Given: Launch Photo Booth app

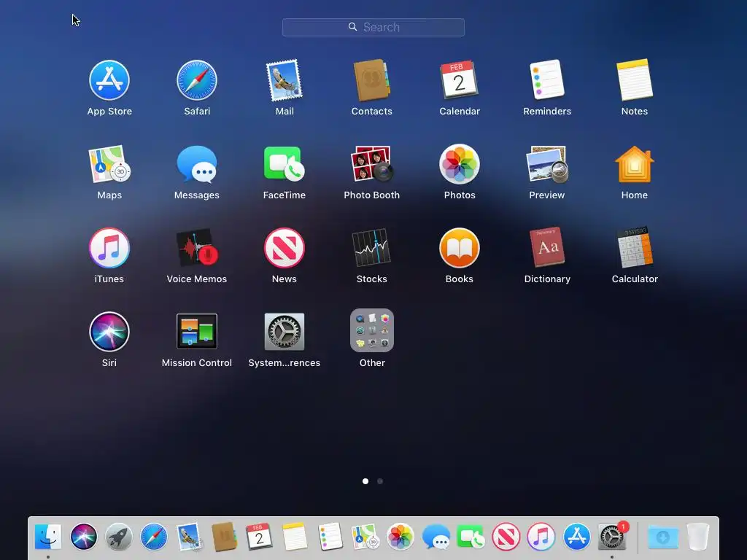Looking at the screenshot, I should coord(371,164).
